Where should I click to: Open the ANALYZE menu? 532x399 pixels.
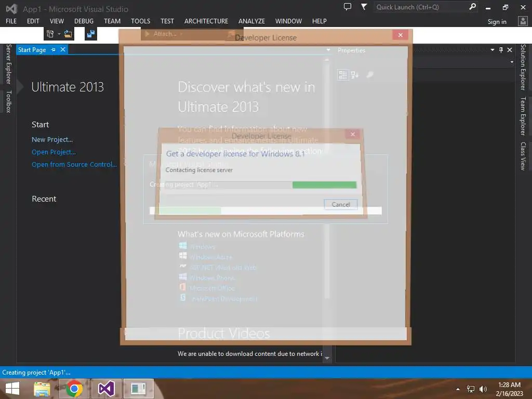252,21
